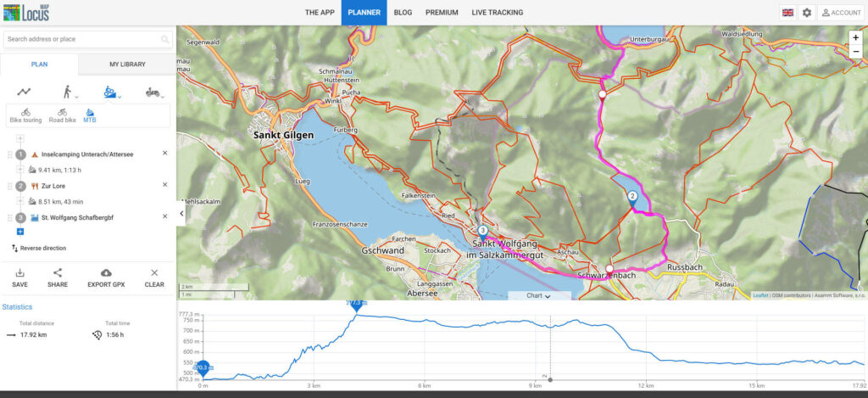Click the Export GPX icon

106,277
